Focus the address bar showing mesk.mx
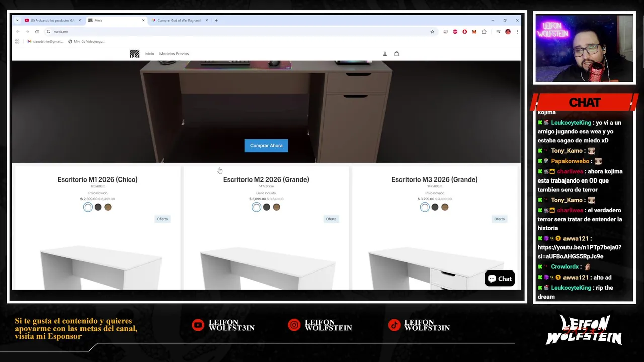The width and height of the screenshot is (644, 362). (240, 32)
